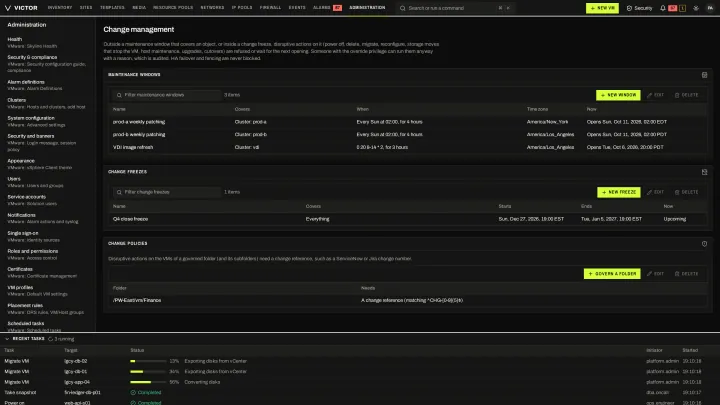Open the Inventory menu

click(x=60, y=8)
